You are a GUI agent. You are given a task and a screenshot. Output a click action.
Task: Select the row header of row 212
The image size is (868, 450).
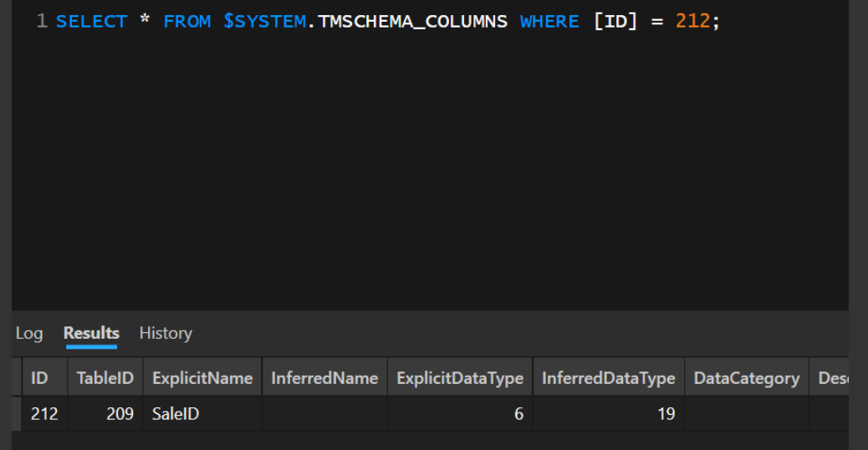coord(17,413)
